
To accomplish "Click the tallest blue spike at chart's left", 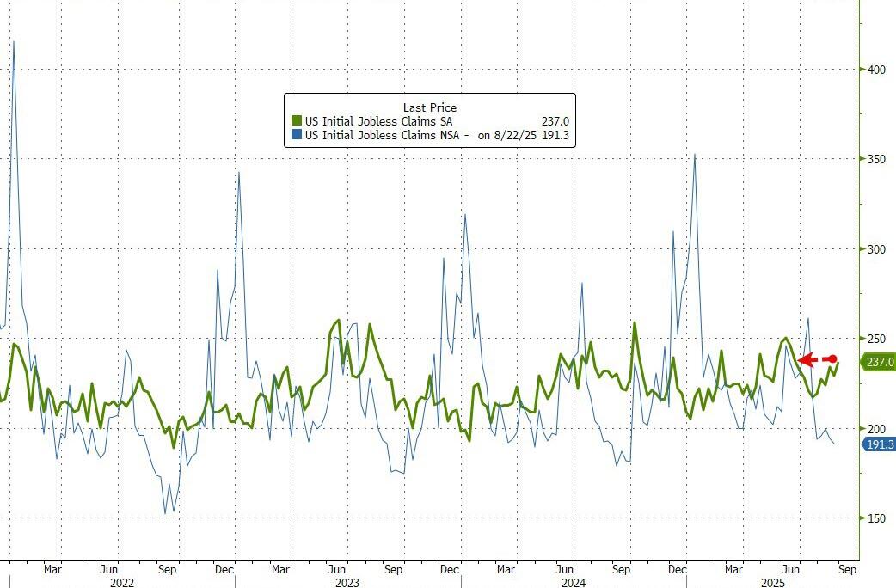I will tap(13, 43).
